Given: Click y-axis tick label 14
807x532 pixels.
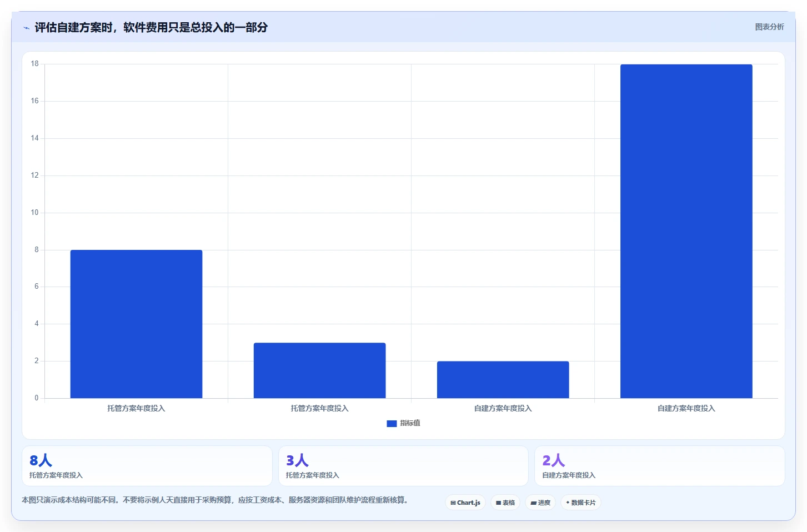Looking at the screenshot, I should click(34, 138).
